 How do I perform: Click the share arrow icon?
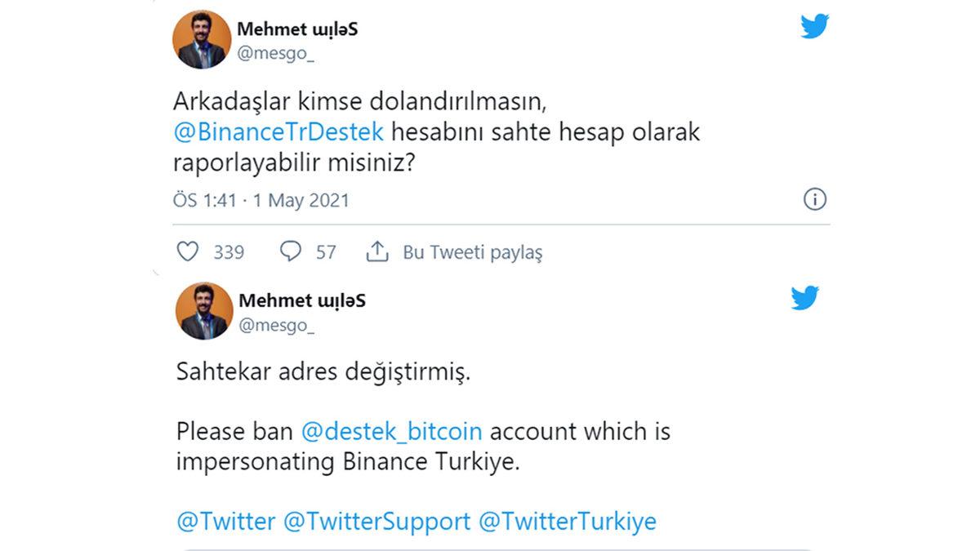pyautogui.click(x=377, y=252)
